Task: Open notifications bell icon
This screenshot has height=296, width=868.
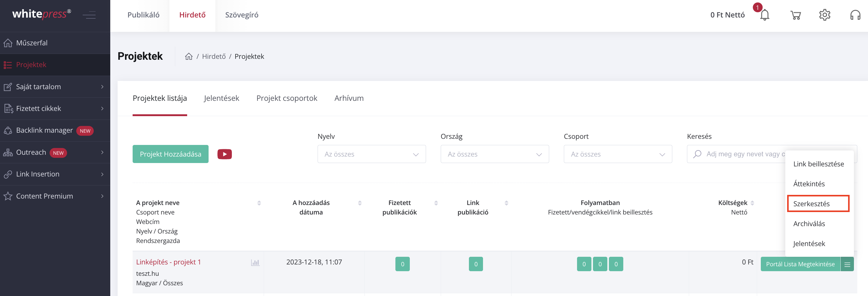Action: click(x=764, y=15)
